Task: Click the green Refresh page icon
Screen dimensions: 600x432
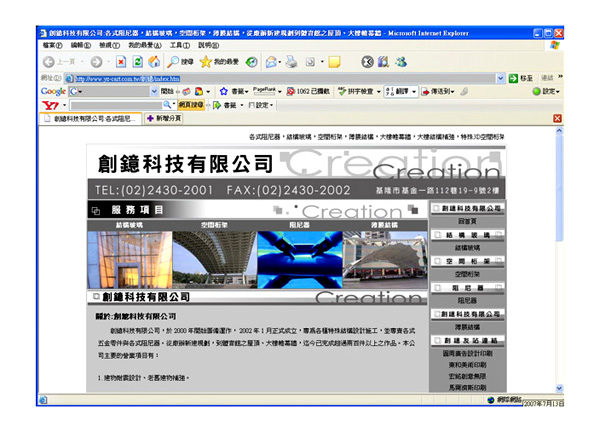Action: pos(138,62)
